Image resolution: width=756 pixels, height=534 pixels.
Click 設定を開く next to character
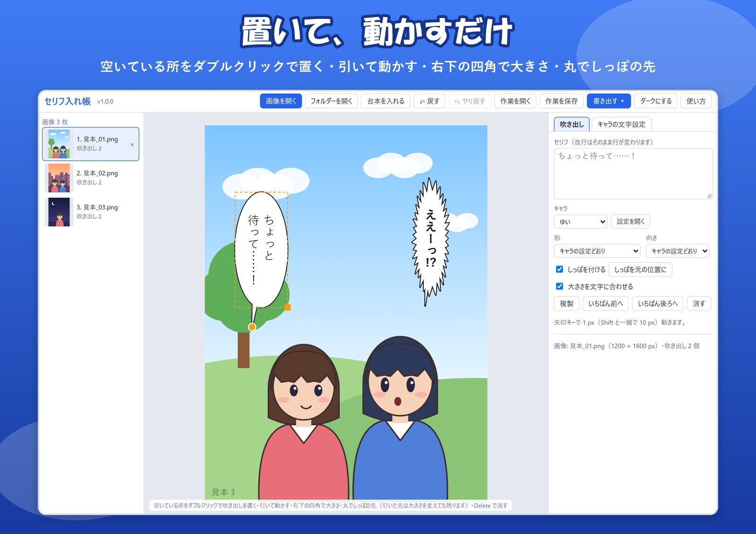[x=630, y=222]
